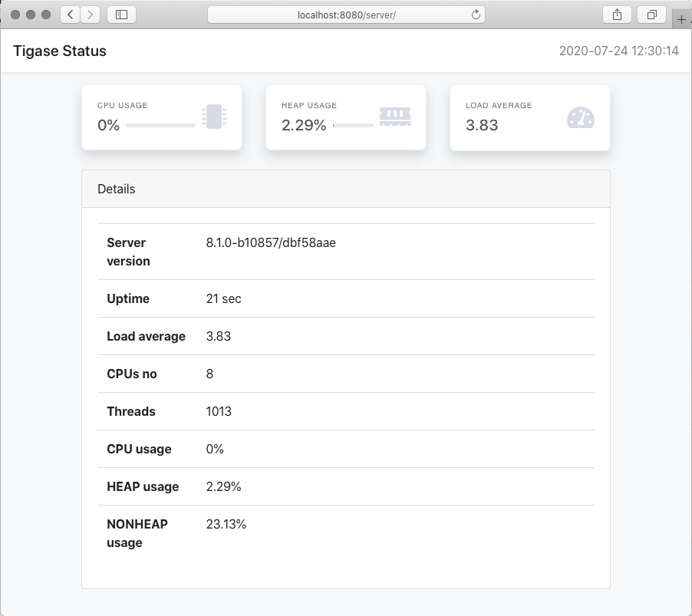Click the HEAP usage row label in Details
Screen dimensions: 692x616
pyautogui.click(x=143, y=486)
